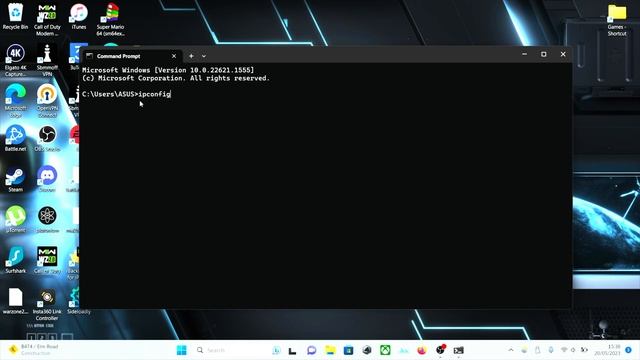This screenshot has width=640, height=360.
Task: Open OpenVPN Connect shortcut
Action: 47,100
